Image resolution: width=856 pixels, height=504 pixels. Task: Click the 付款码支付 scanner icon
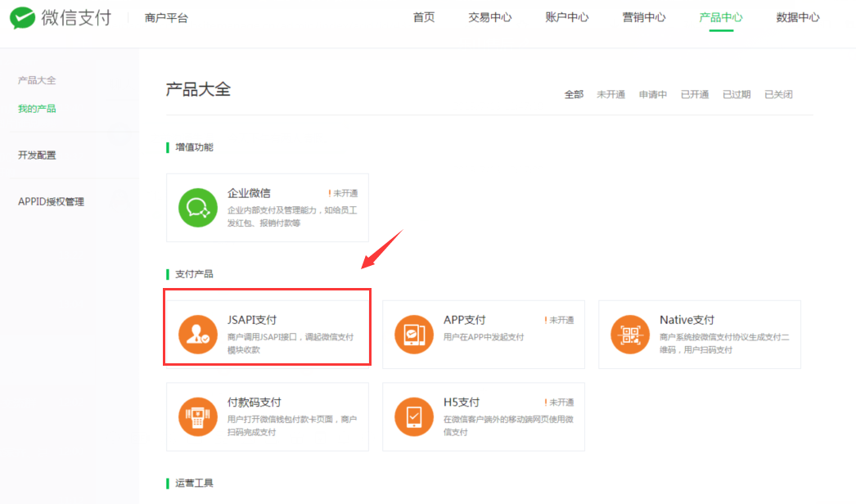click(198, 416)
